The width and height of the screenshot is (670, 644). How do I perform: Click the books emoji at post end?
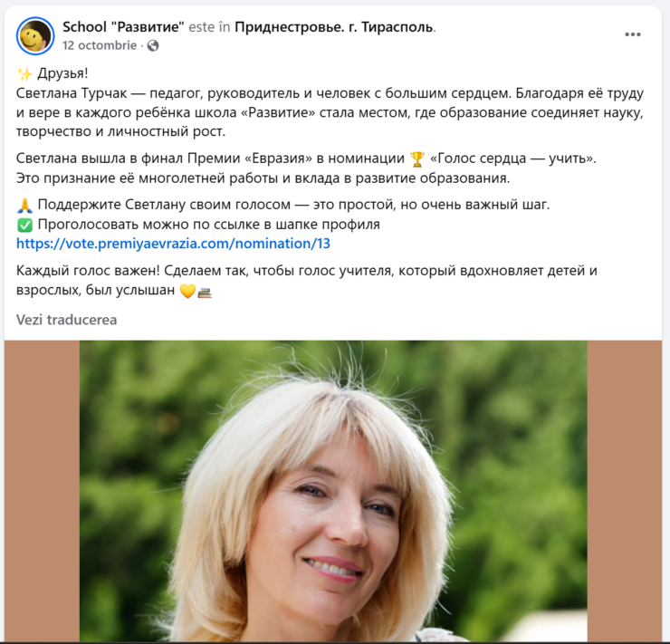205,292
